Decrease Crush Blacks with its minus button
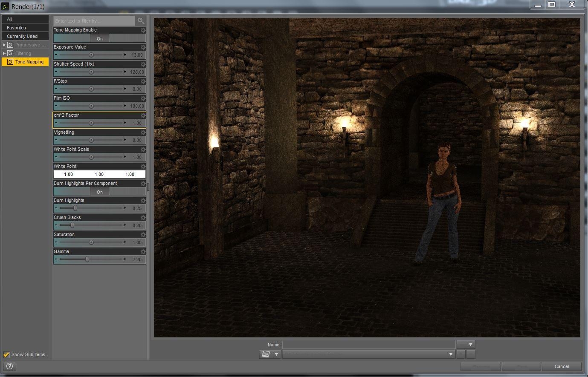Viewport: 588px width, 377px height. pyautogui.click(x=56, y=225)
